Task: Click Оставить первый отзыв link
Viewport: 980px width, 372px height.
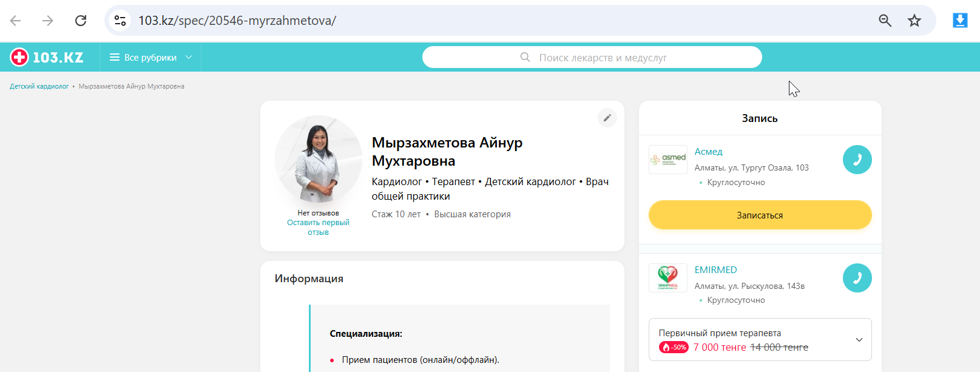Action: [x=318, y=228]
